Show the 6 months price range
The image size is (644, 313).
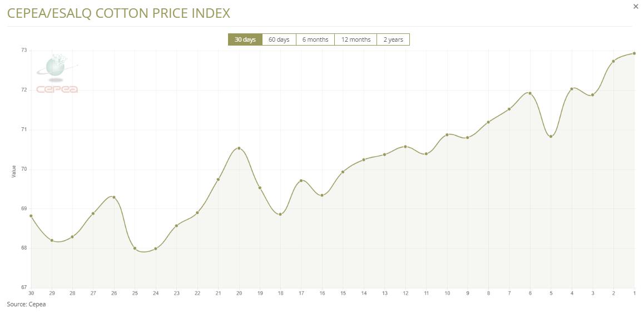coord(315,39)
